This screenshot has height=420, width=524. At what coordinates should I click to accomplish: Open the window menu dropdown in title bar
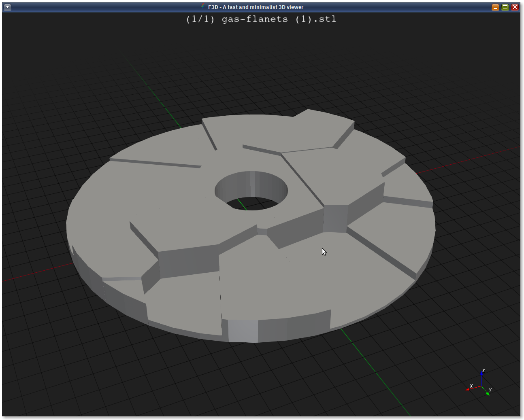7,7
